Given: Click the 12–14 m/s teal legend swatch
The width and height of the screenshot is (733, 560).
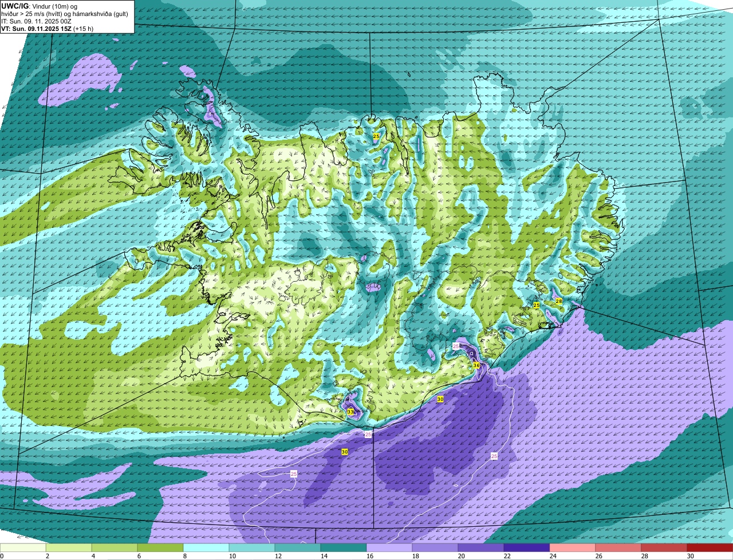Looking at the screenshot, I should tap(298, 548).
